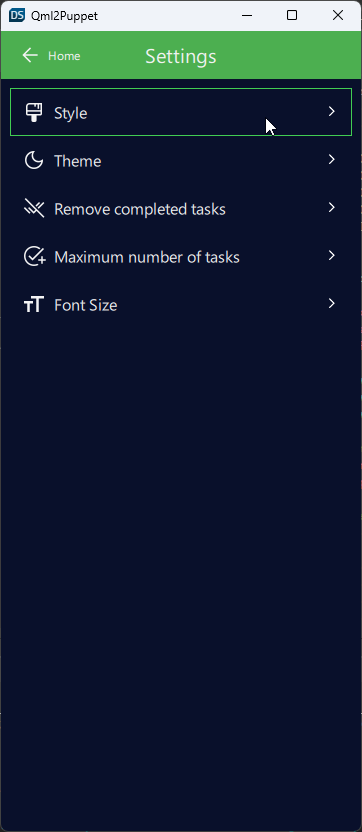Viewport: 362px width, 832px height.
Task: Click the Font Size letters icon
Action: click(33, 305)
